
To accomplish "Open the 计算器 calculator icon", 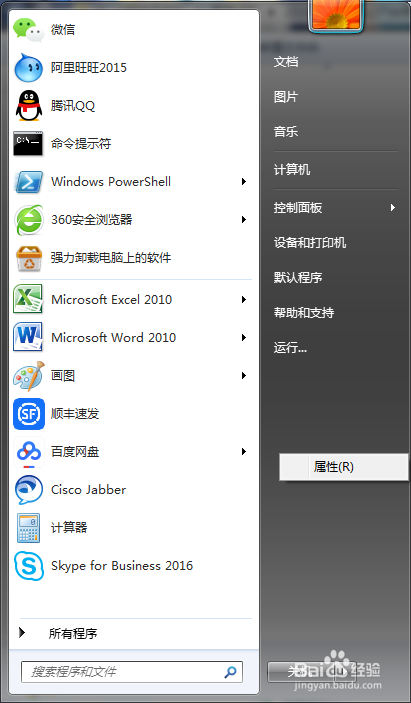I will [x=29, y=528].
